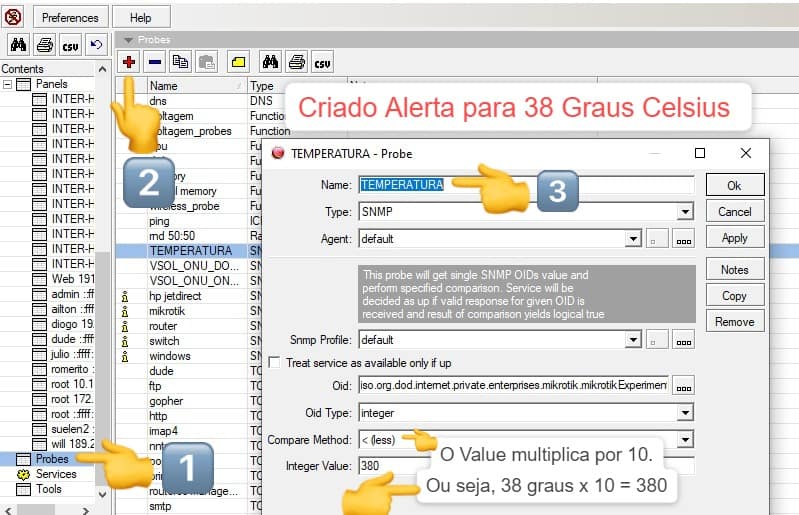The width and height of the screenshot is (799, 515).
Task: Open the Oid Type dropdown
Action: pos(685,413)
